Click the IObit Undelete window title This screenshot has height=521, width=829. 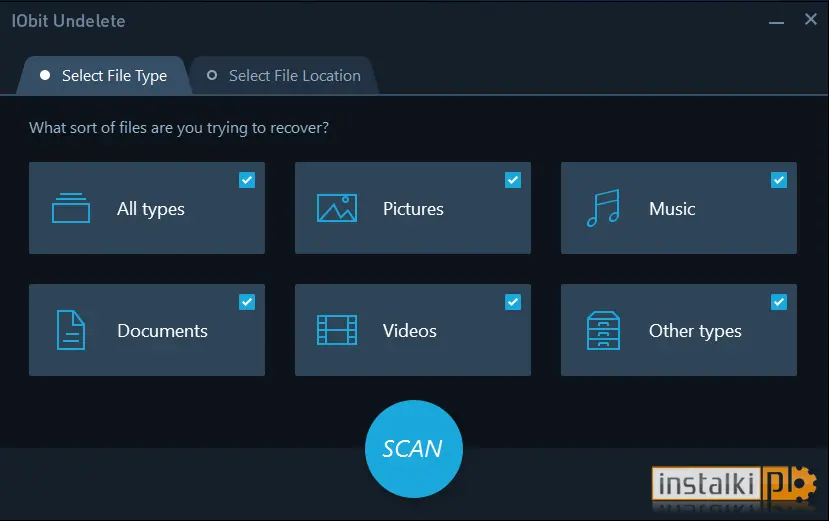pyautogui.click(x=68, y=21)
